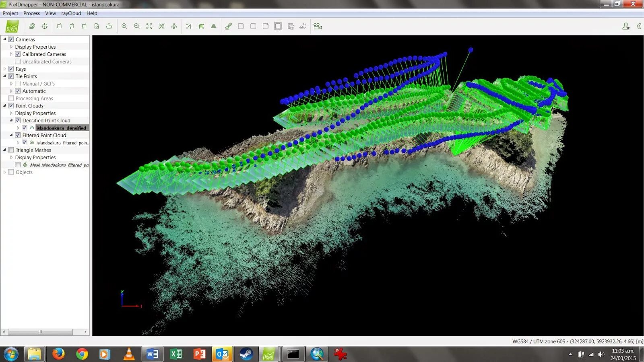Select the Processing Areas tree item
This screenshot has width=644, height=362.
click(x=34, y=99)
